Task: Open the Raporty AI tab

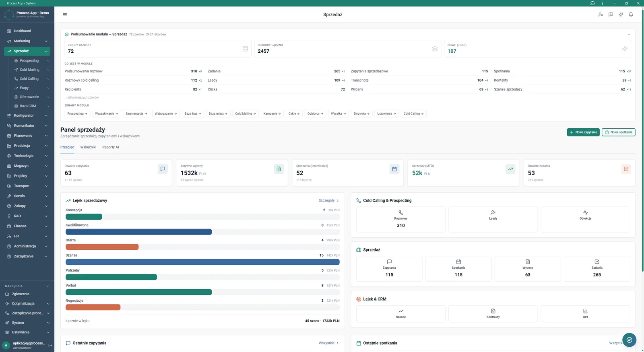Action: [x=111, y=147]
